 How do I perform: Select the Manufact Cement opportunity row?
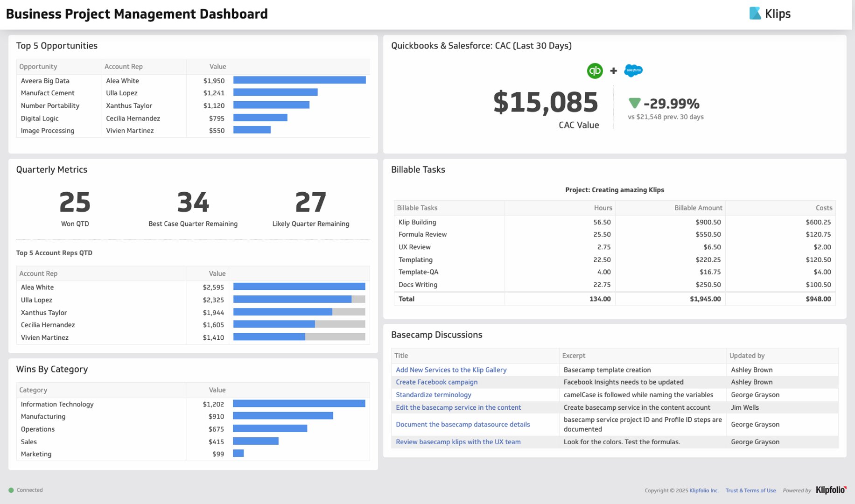[193, 93]
